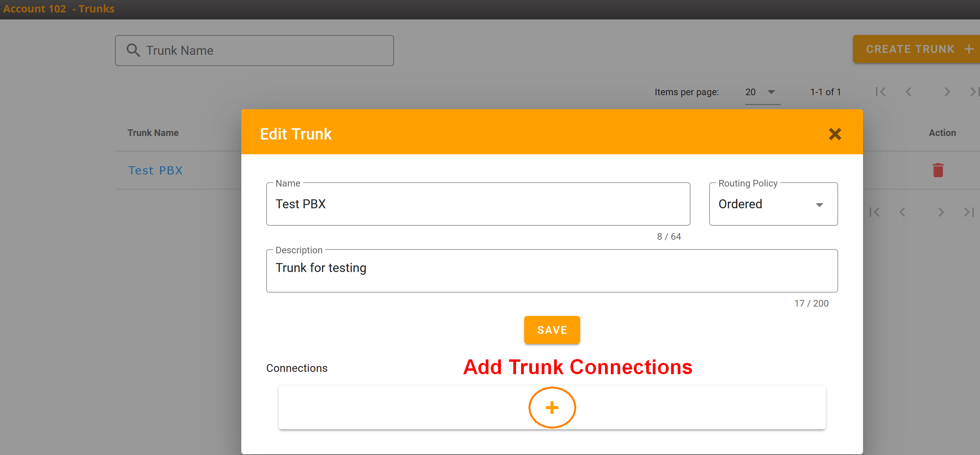Go to first page in top paginator
Image resolution: width=980 pixels, height=455 pixels.
(881, 92)
